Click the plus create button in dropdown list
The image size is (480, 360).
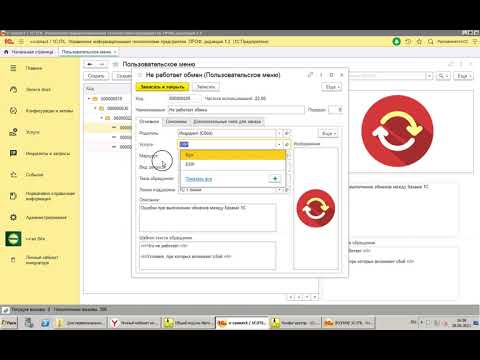pos(275,179)
